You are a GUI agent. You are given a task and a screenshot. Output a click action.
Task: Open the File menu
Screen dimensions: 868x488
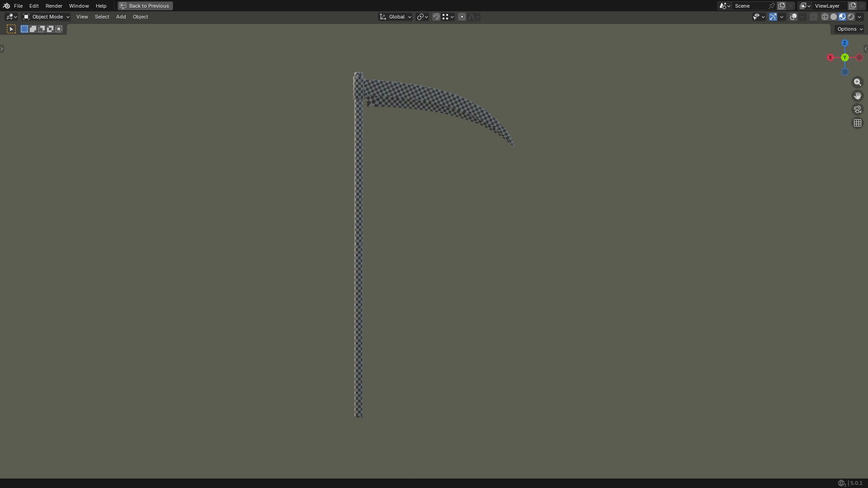[x=18, y=6]
